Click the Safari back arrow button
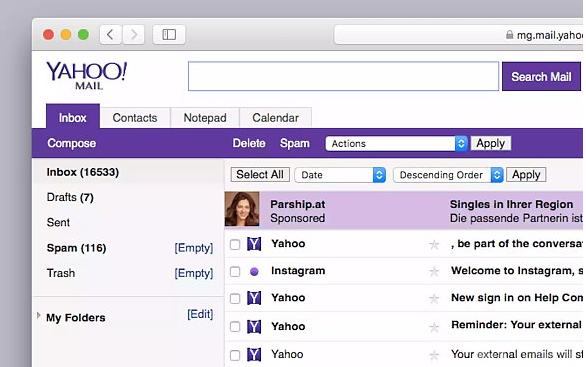Screen dimensions: 586x367 point(111,35)
